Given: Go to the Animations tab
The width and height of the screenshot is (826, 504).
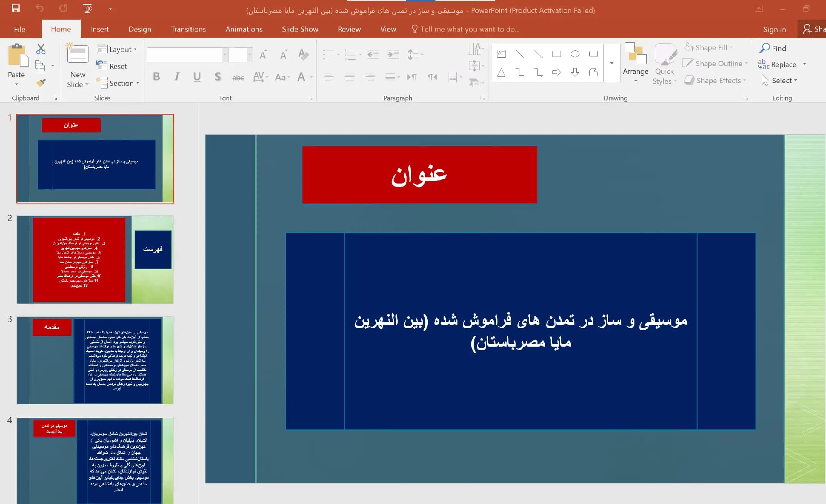Looking at the screenshot, I should 244,29.
